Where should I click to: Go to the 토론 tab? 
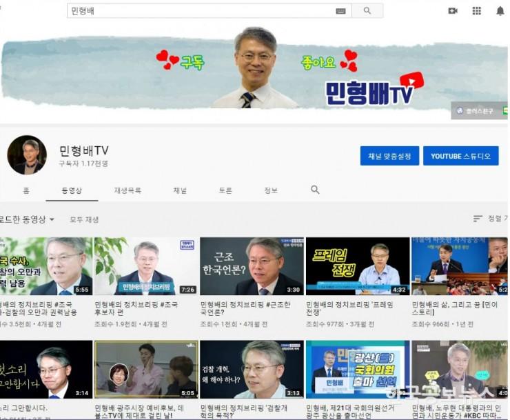tap(225, 190)
